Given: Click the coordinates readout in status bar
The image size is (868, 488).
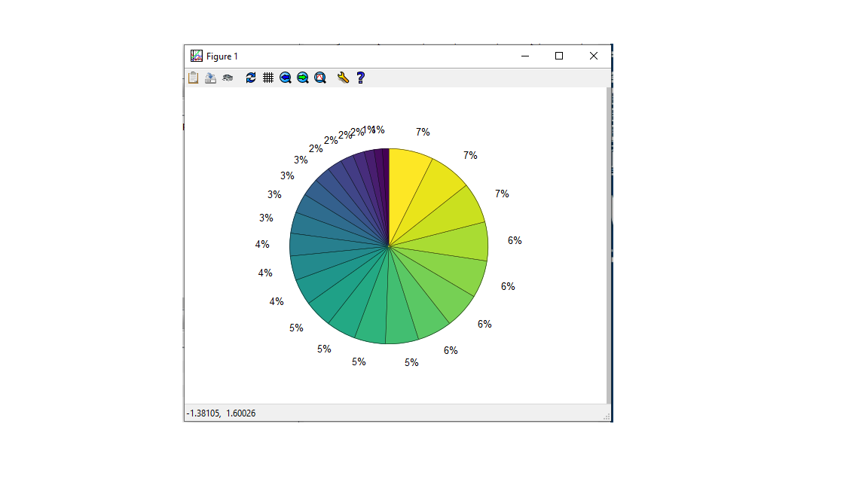Looking at the screenshot, I should coord(221,413).
